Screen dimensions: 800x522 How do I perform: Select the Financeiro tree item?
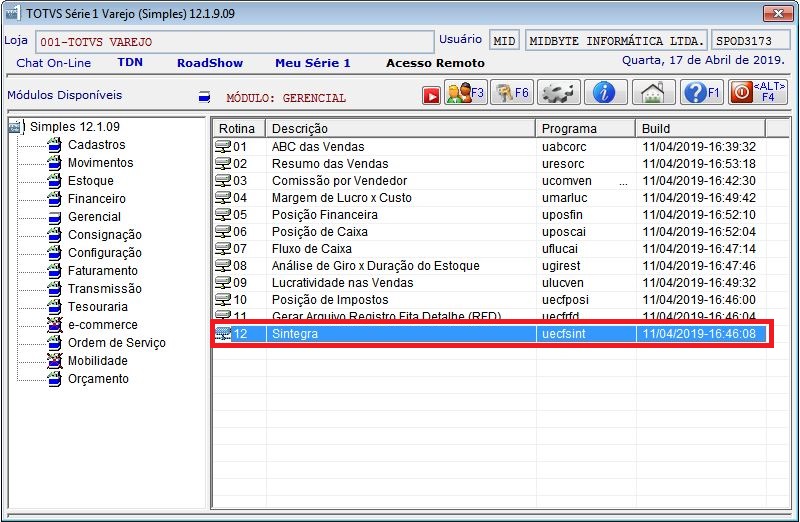[x=96, y=198]
